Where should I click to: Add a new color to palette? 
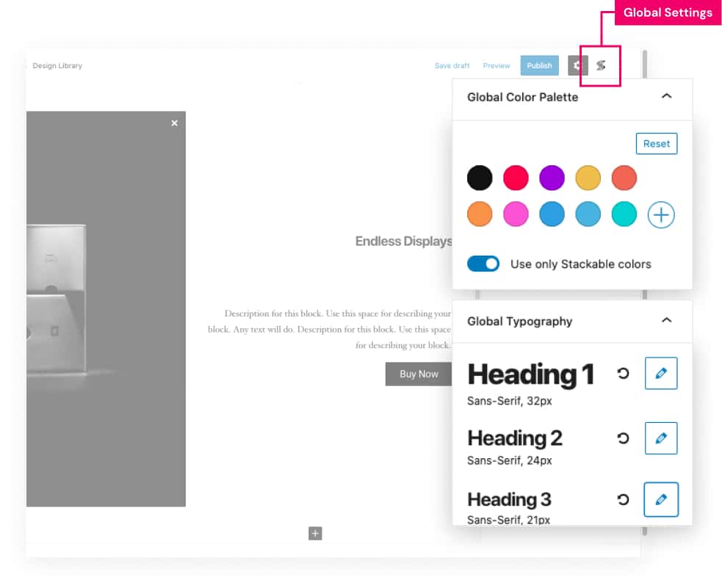pos(660,215)
